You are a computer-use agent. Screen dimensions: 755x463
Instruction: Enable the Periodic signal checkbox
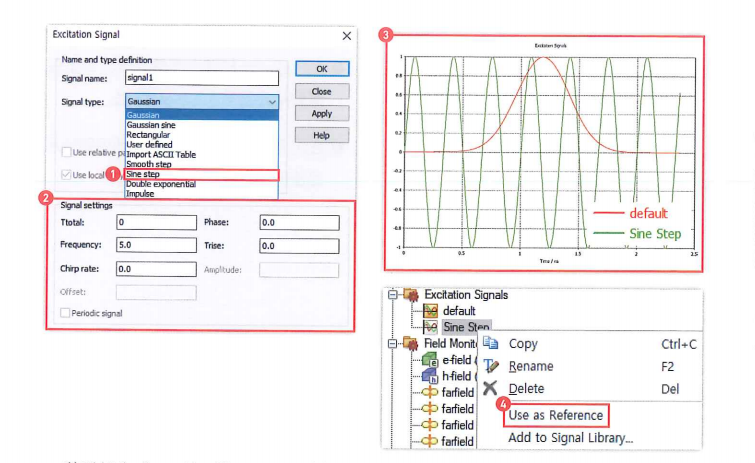pyautogui.click(x=65, y=313)
